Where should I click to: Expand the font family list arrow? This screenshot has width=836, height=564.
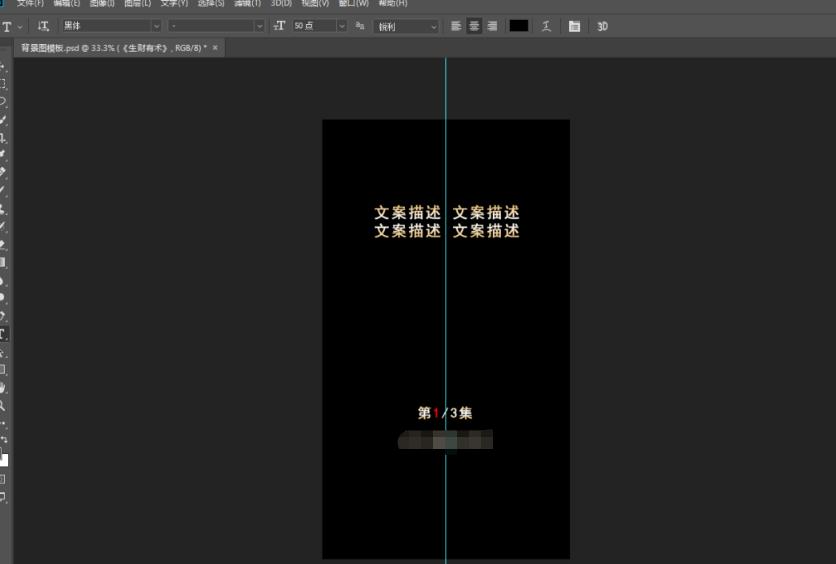156,26
